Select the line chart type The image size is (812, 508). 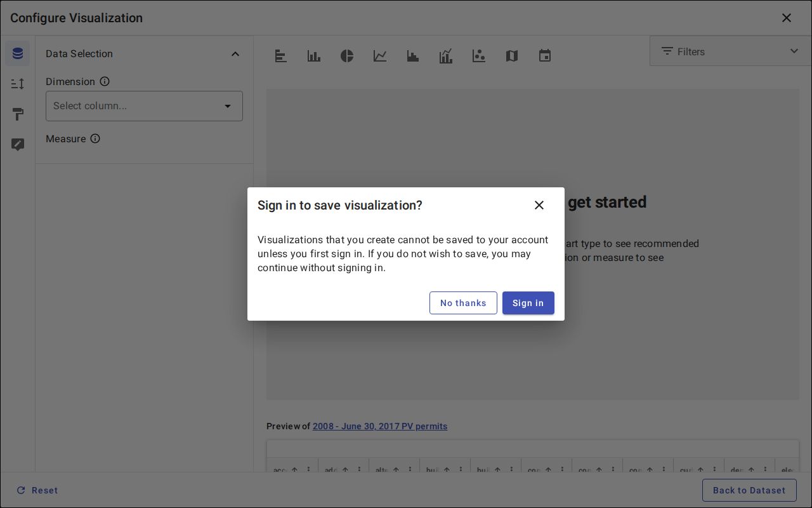(380, 56)
